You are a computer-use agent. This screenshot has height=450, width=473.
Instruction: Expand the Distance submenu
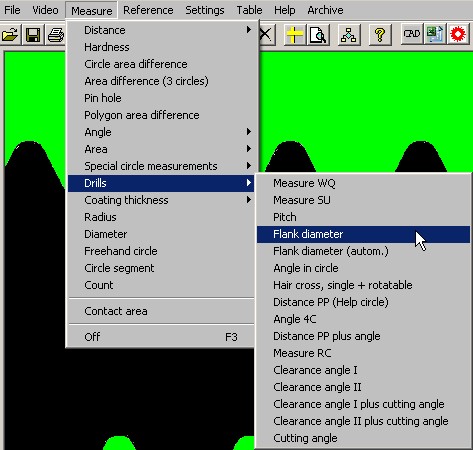click(x=161, y=30)
